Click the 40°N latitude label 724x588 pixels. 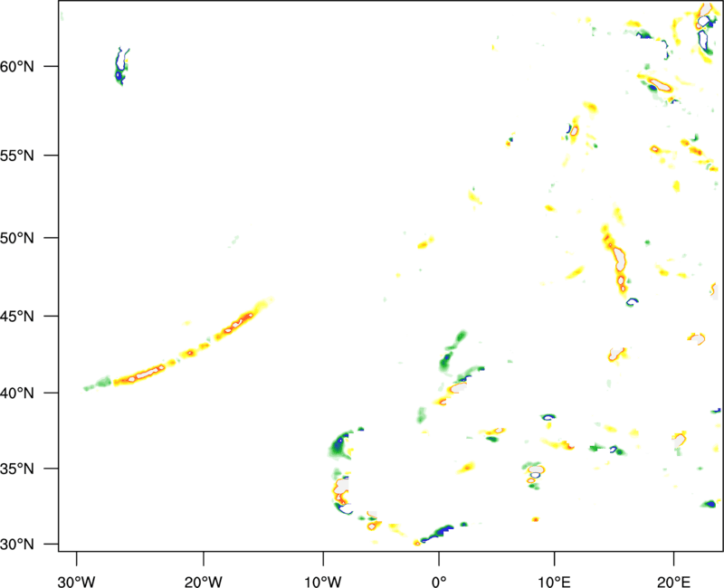coord(17,394)
